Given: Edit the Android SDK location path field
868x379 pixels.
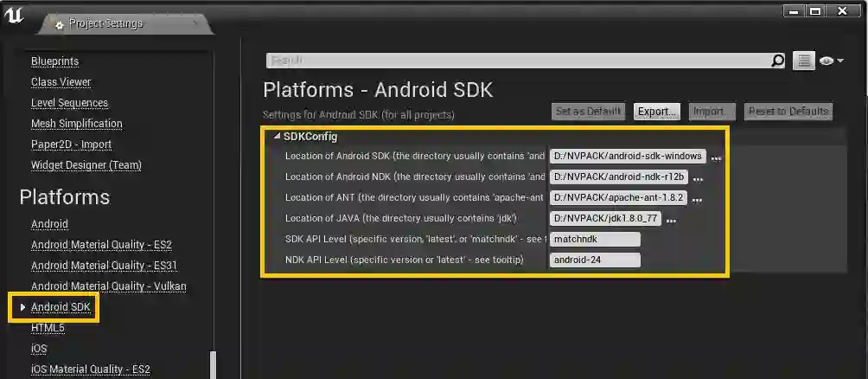Looking at the screenshot, I should [628, 156].
